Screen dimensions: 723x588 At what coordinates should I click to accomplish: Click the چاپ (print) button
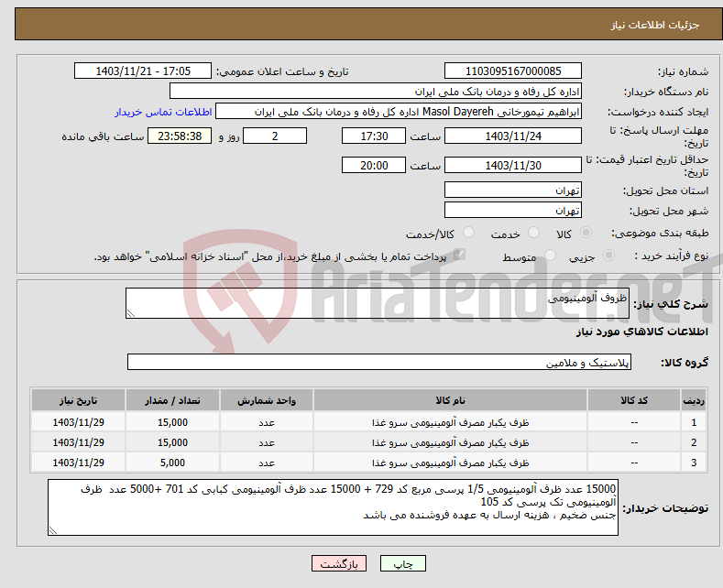(402, 563)
